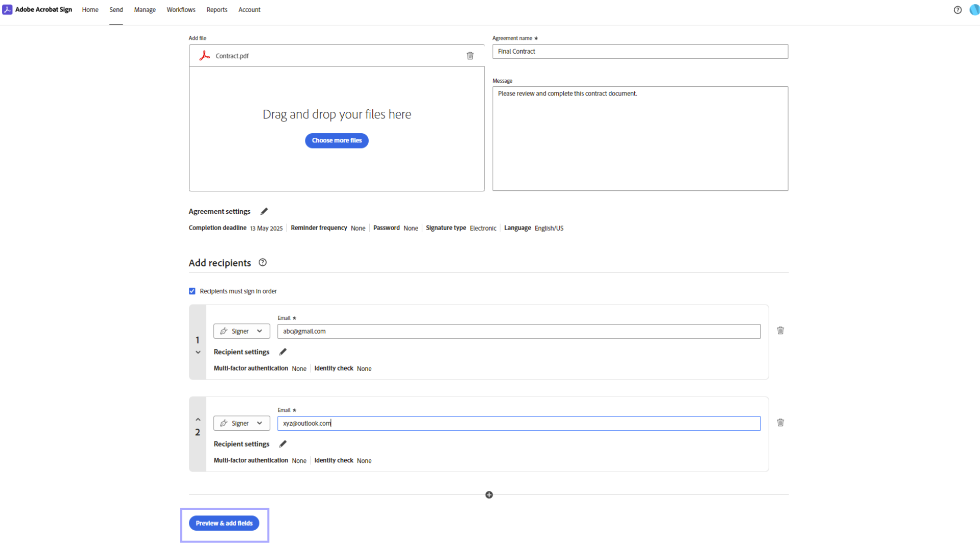The width and height of the screenshot is (980, 546).
Task: Click the Reminder frequency label
Action: click(x=319, y=228)
